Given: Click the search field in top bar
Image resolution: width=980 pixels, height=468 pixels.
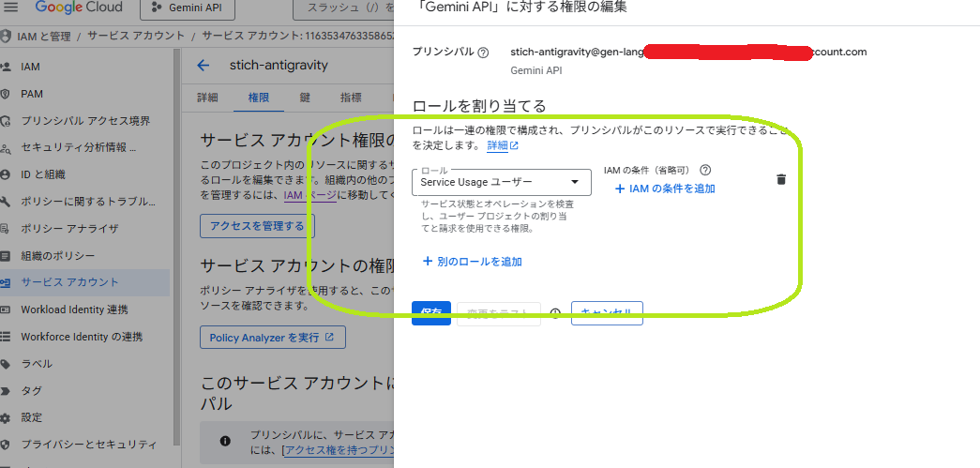Looking at the screenshot, I should (342, 9).
